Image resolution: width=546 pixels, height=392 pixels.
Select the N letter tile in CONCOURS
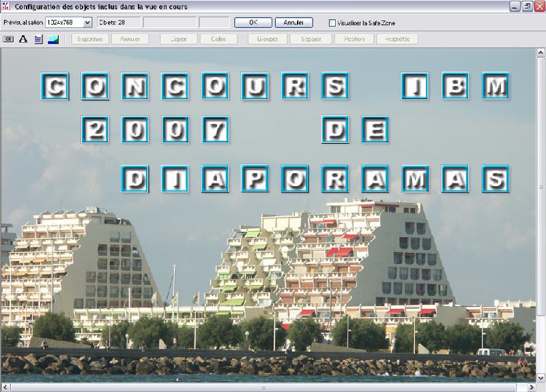pyautogui.click(x=135, y=86)
